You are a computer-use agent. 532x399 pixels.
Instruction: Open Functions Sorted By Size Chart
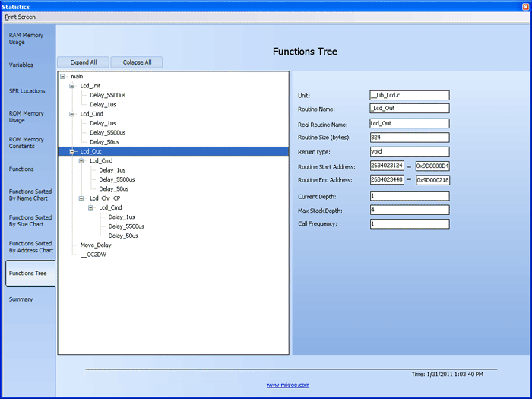click(x=30, y=221)
